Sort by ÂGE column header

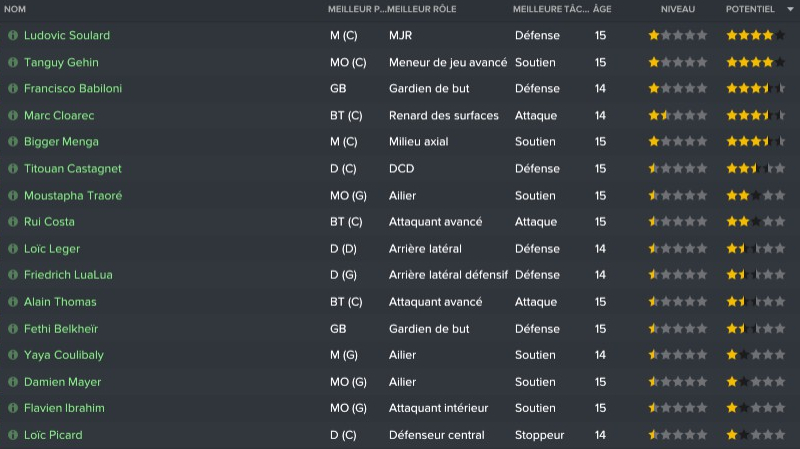(602, 8)
